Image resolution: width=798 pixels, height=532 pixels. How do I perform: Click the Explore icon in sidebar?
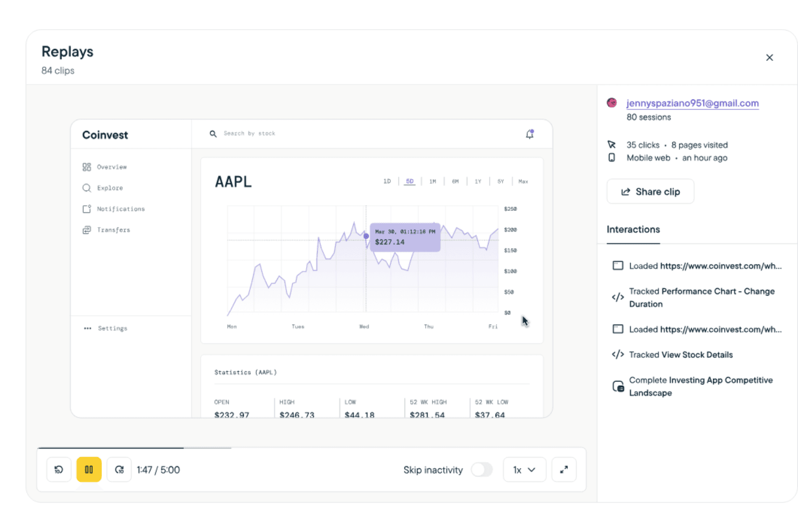click(87, 188)
